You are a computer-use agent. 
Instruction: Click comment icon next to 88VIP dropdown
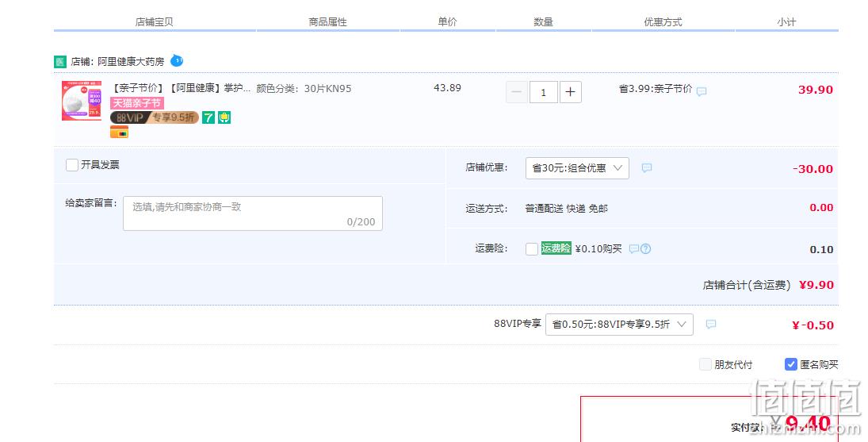click(711, 324)
